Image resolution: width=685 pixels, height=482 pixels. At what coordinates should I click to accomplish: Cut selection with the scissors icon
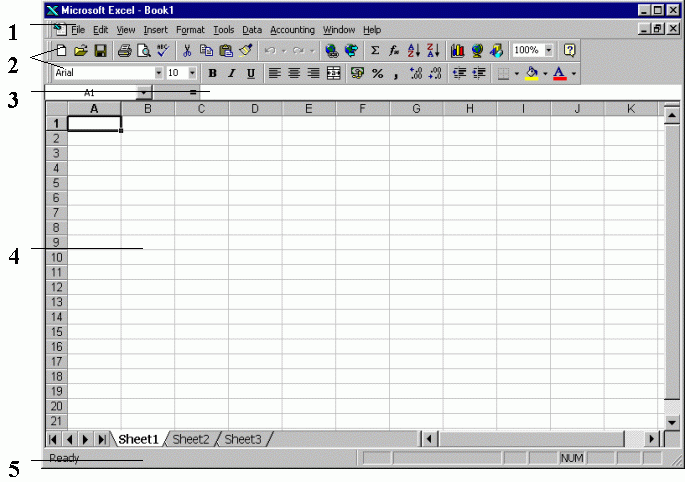point(187,51)
